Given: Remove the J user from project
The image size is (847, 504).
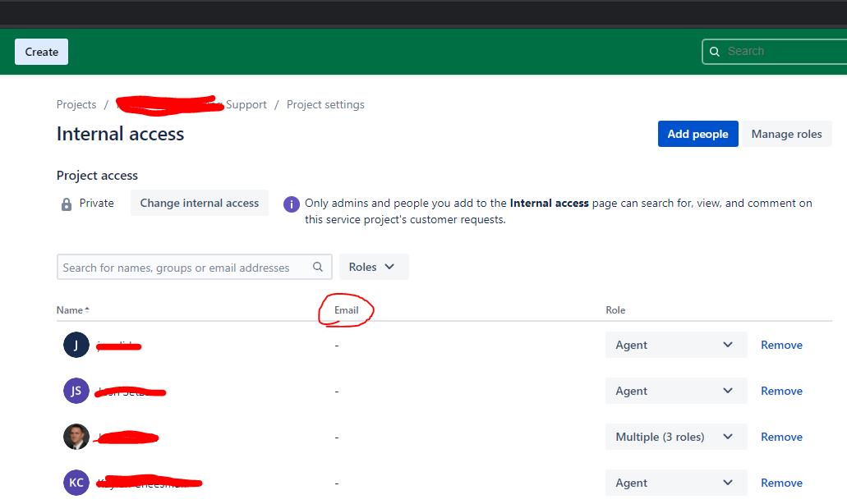Looking at the screenshot, I should tap(781, 345).
